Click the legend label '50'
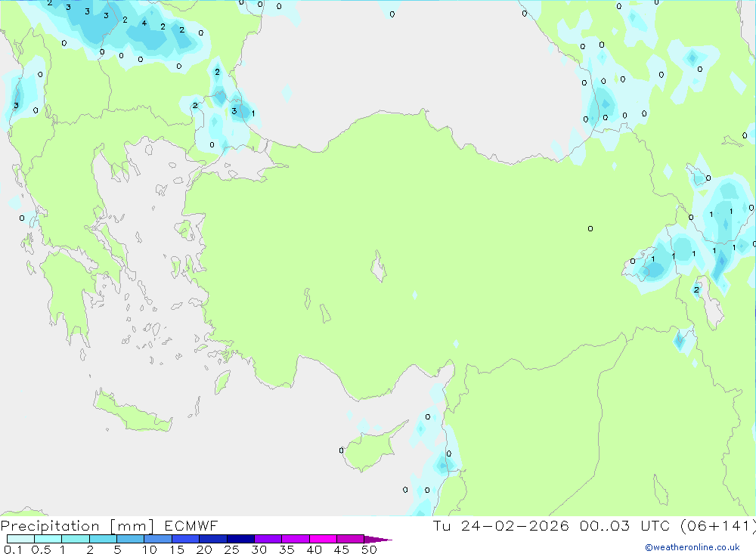Viewport: 756px width, 554px height. pyautogui.click(x=369, y=549)
